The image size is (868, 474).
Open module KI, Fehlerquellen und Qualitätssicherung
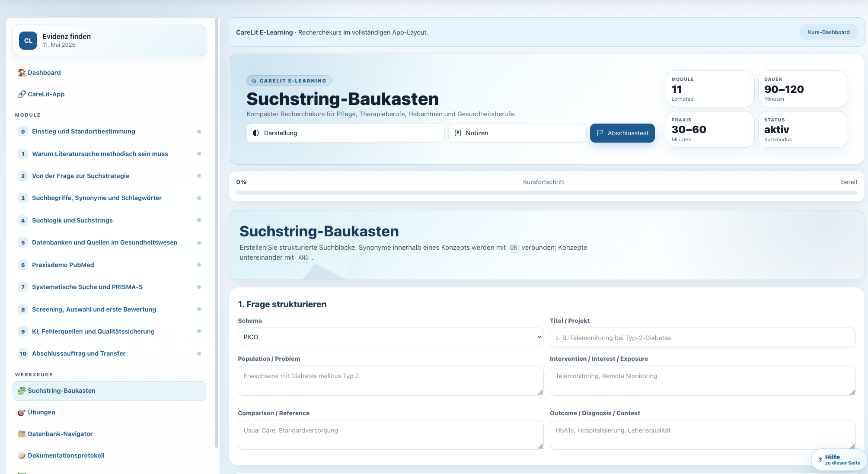[109, 331]
